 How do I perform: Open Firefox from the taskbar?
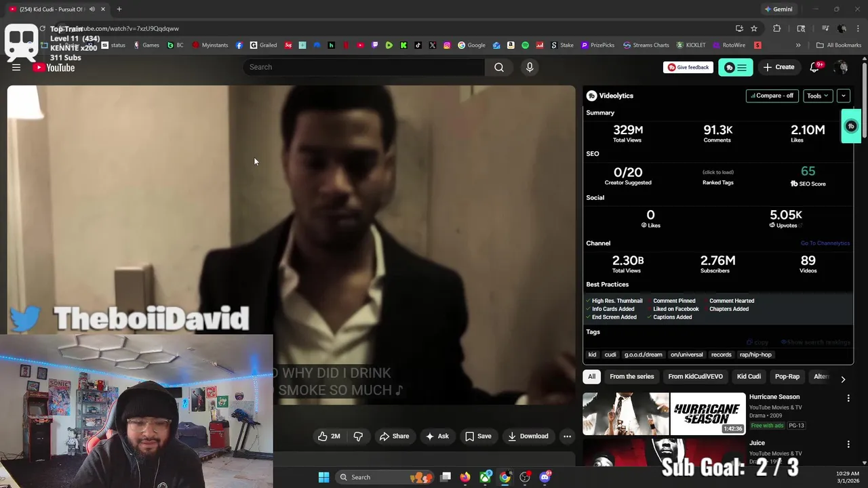click(x=465, y=477)
